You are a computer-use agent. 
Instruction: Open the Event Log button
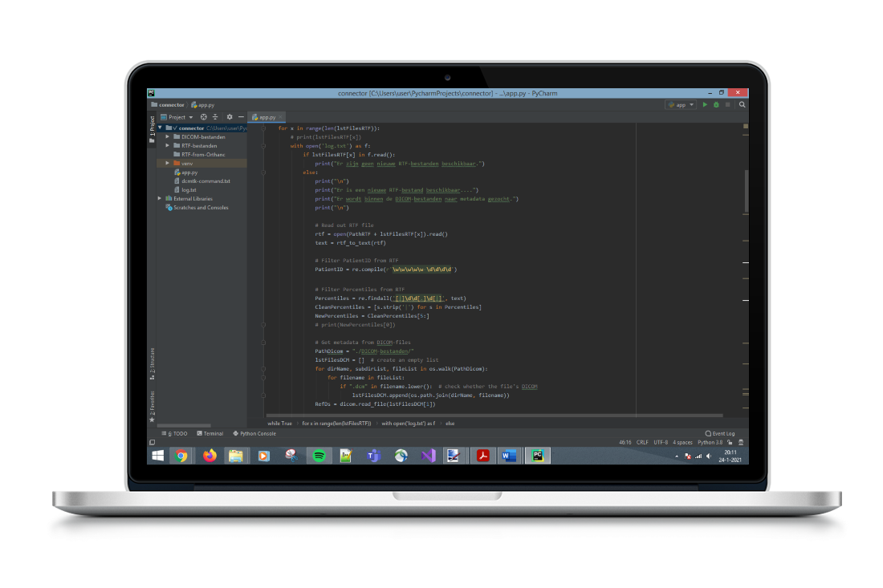(x=719, y=433)
